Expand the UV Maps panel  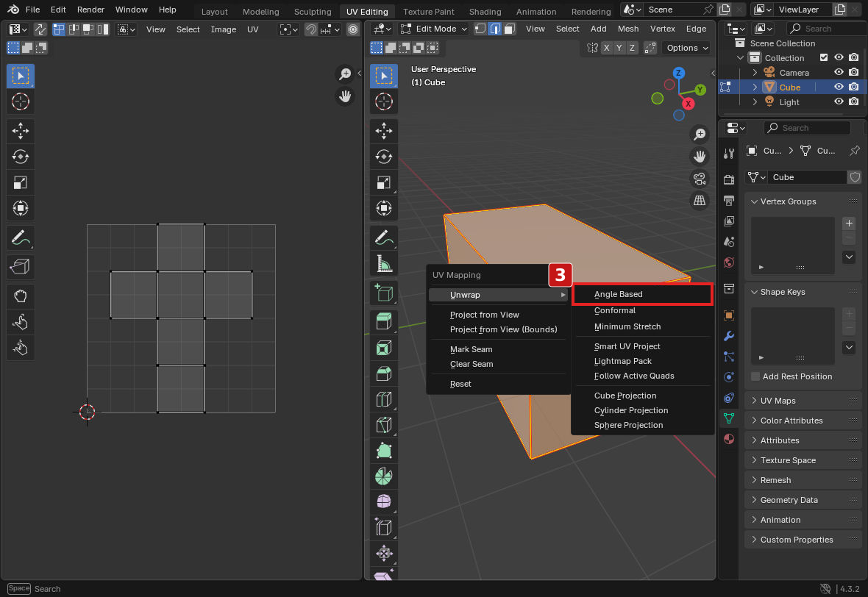[x=803, y=401]
